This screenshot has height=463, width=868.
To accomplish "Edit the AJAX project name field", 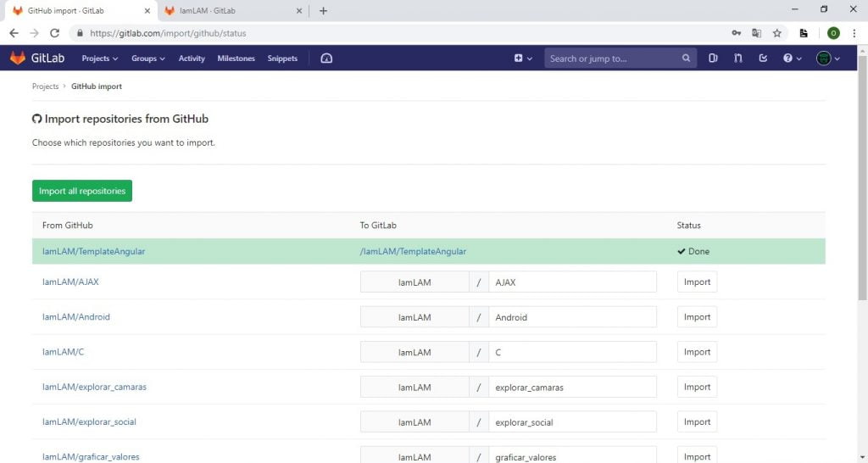I will 572,282.
